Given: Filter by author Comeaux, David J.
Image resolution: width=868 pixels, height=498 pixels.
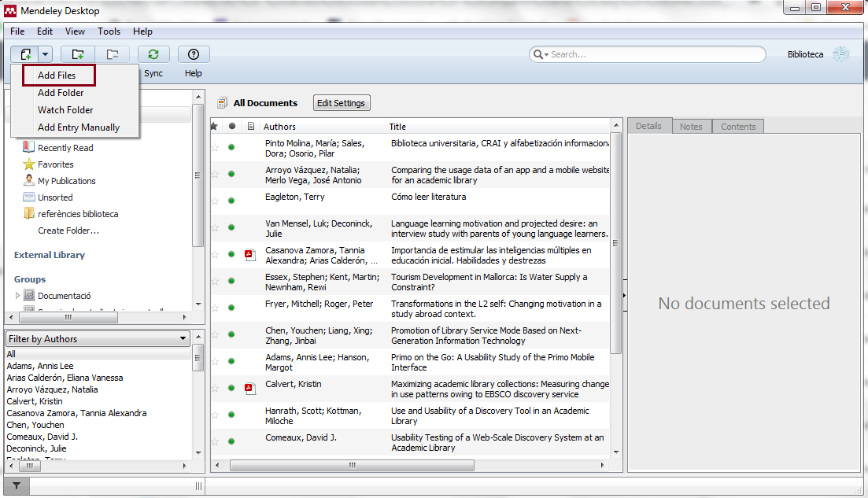Looking at the screenshot, I should pos(42,437).
